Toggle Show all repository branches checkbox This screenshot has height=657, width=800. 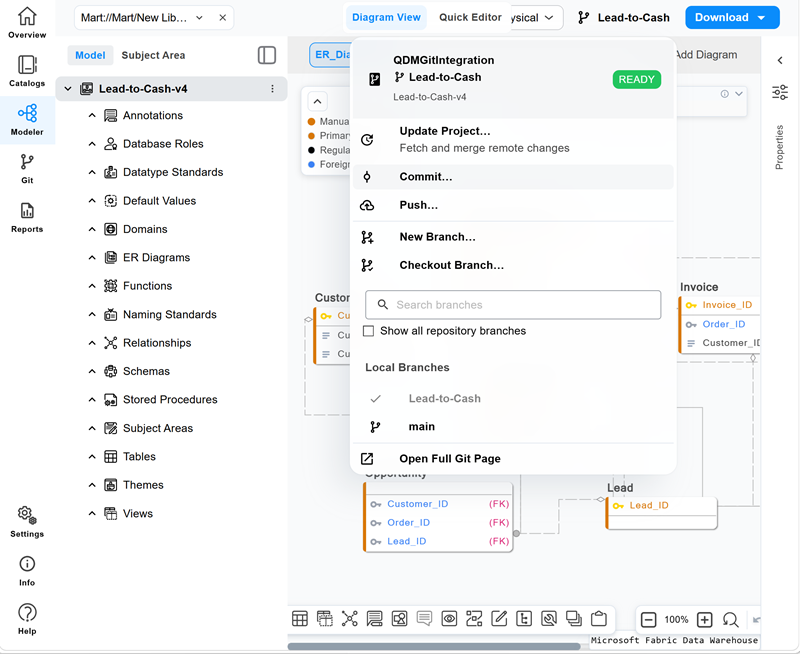pos(368,331)
